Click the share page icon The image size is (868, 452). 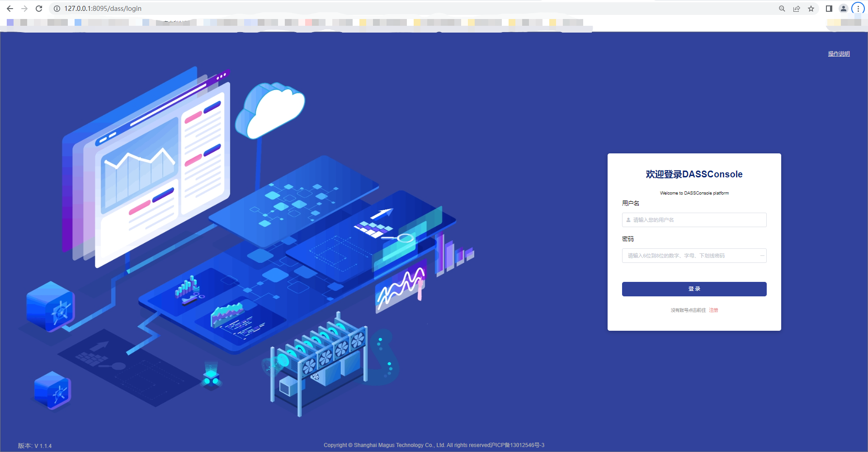(x=797, y=9)
